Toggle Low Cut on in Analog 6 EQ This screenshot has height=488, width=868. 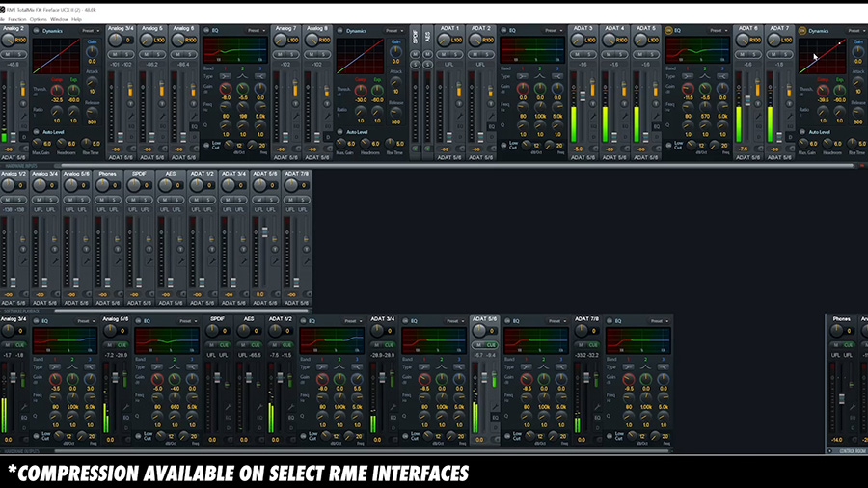[x=206, y=145]
